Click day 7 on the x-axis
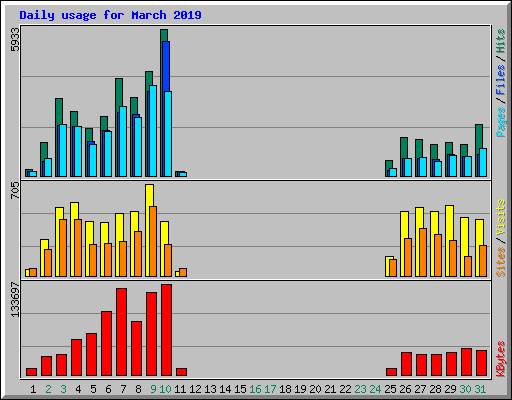This screenshot has height=400, width=512. 123,389
